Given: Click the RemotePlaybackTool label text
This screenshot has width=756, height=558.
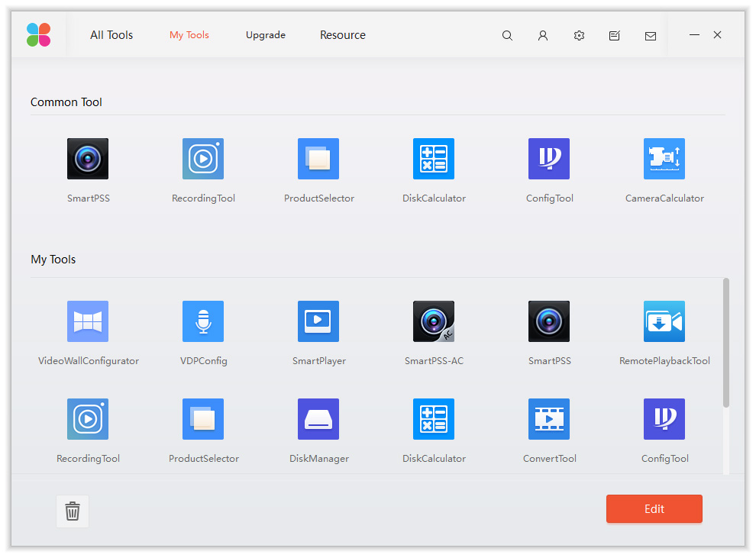Looking at the screenshot, I should click(x=664, y=361).
